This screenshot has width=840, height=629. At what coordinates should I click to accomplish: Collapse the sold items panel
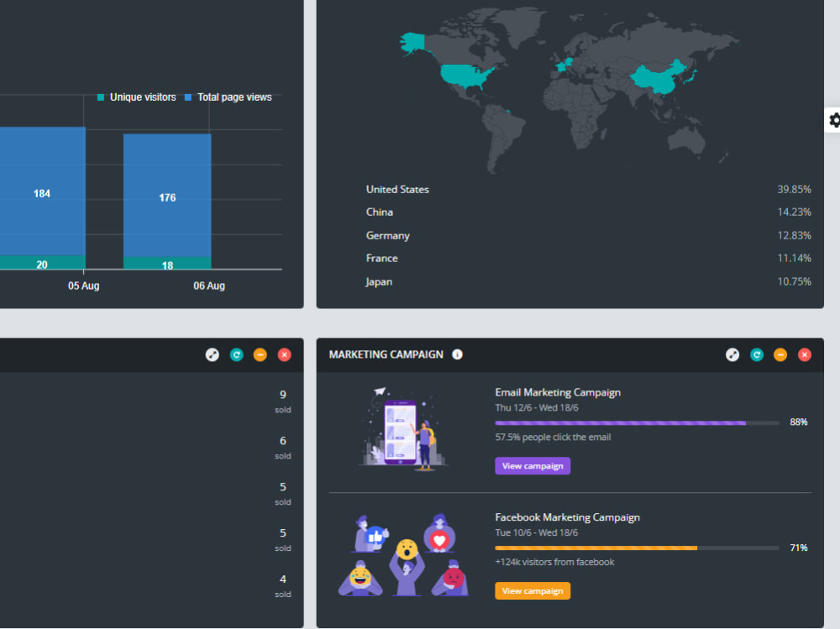[260, 354]
